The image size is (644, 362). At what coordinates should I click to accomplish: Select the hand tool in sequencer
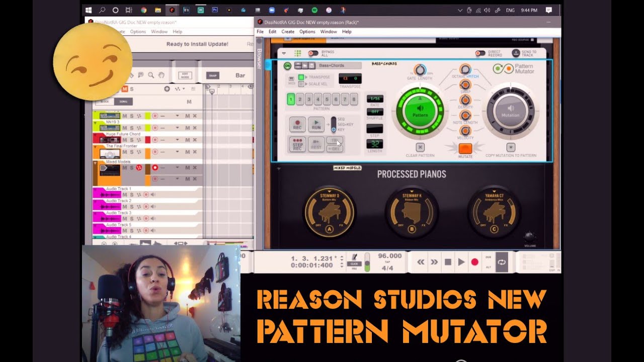tap(162, 75)
